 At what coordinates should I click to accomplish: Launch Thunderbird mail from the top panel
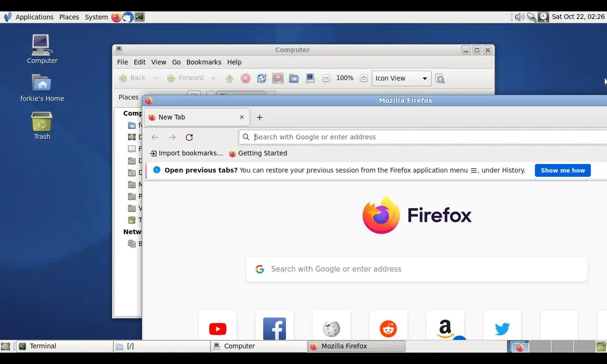coord(128,17)
